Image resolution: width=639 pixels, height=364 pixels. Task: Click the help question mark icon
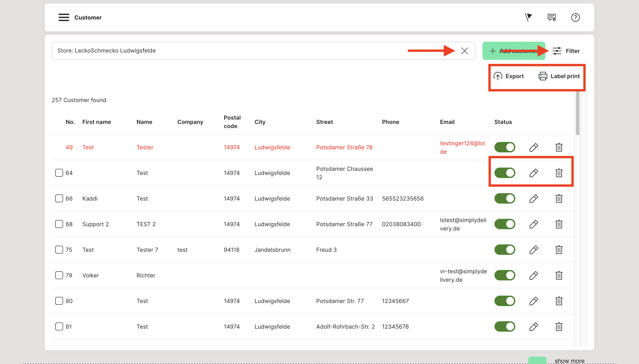[575, 18]
